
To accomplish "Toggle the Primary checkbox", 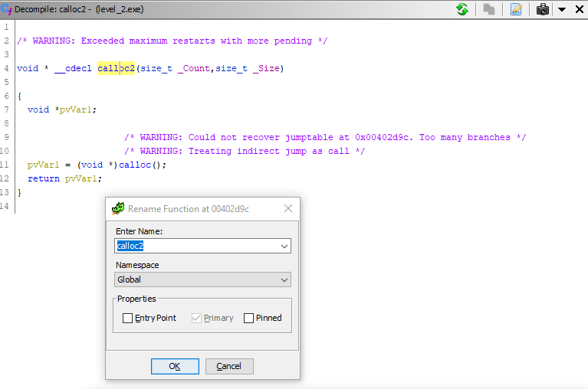I will 196,319.
